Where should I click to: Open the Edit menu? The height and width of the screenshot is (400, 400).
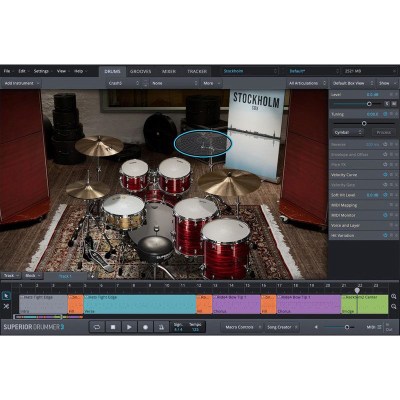[23, 71]
